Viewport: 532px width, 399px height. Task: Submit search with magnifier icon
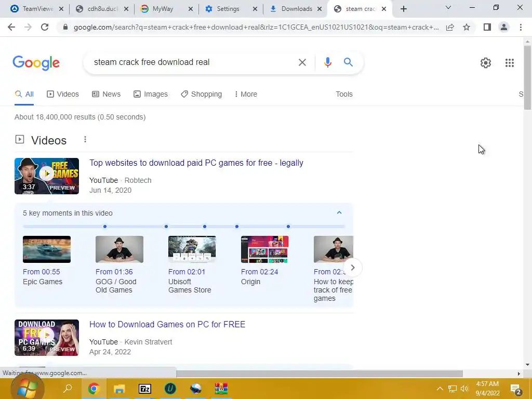[348, 62]
